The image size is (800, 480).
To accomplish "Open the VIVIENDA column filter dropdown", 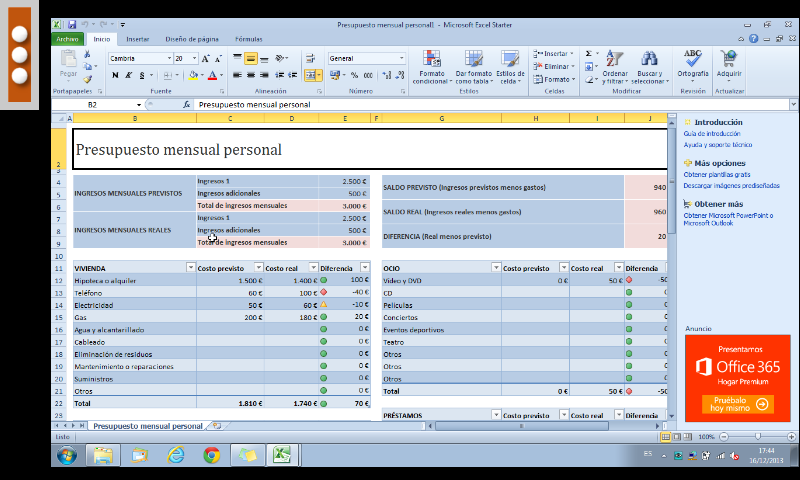I will 190,268.
